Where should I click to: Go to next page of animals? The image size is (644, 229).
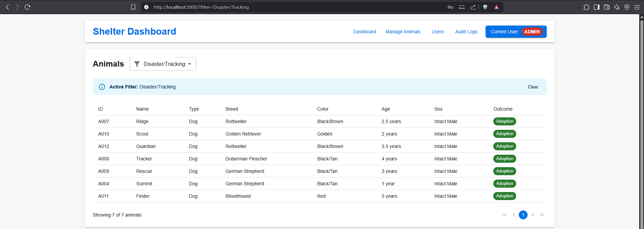tap(533, 215)
